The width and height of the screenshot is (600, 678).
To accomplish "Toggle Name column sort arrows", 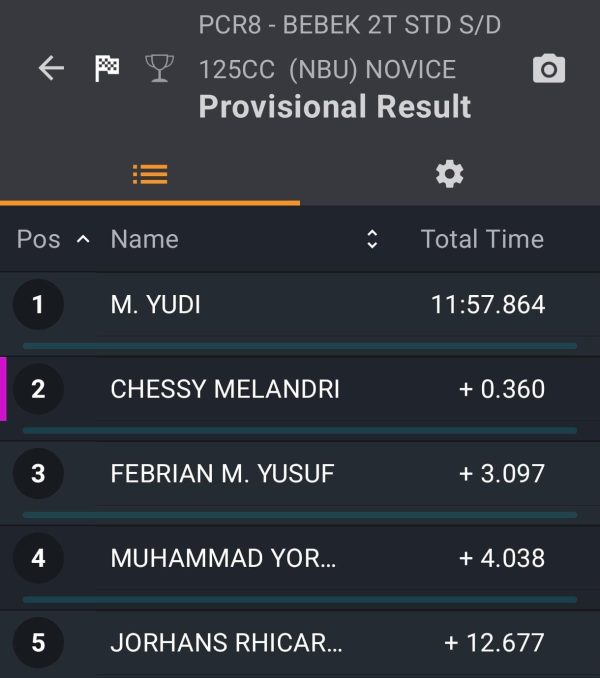I will (372, 239).
